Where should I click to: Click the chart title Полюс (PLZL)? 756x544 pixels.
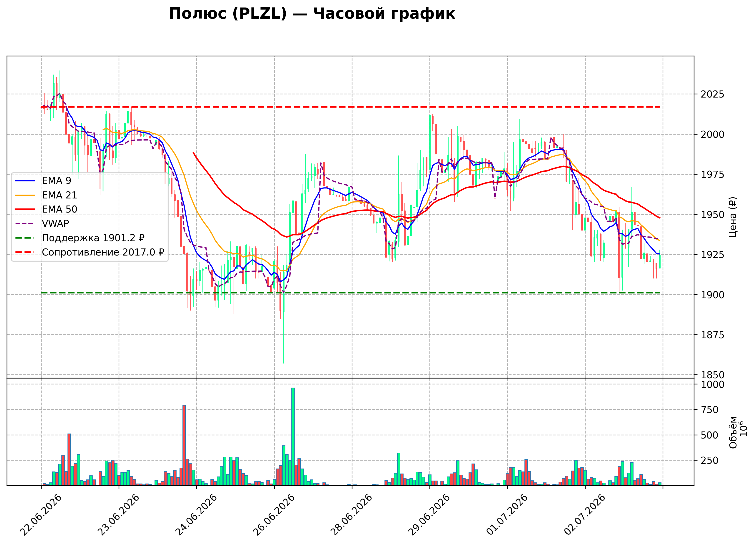(228, 14)
